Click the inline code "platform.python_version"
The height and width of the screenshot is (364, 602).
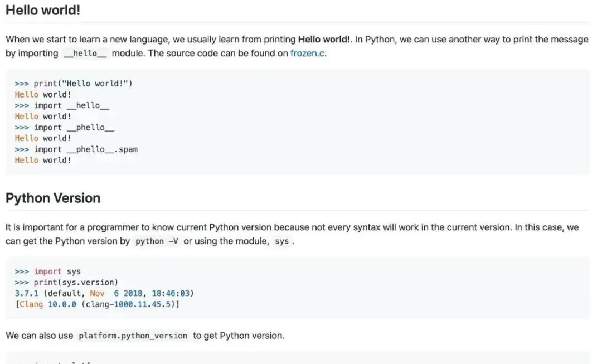click(x=133, y=336)
